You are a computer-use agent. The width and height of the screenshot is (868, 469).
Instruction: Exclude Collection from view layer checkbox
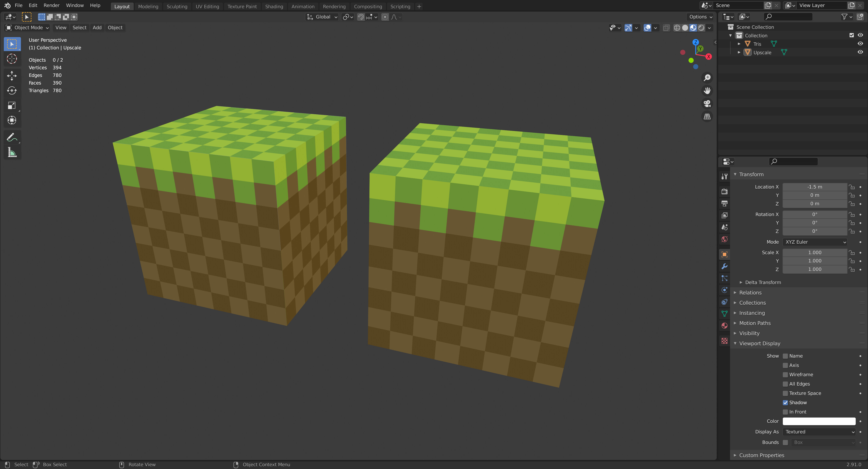851,35
